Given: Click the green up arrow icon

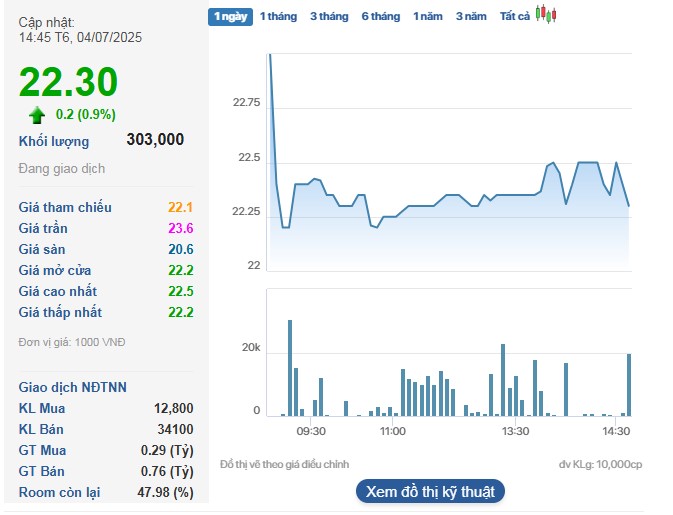Looking at the screenshot, I should click(37, 114).
